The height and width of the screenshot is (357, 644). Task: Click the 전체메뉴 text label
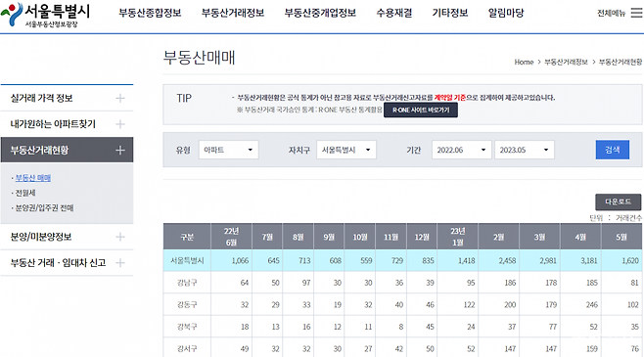[611, 13]
